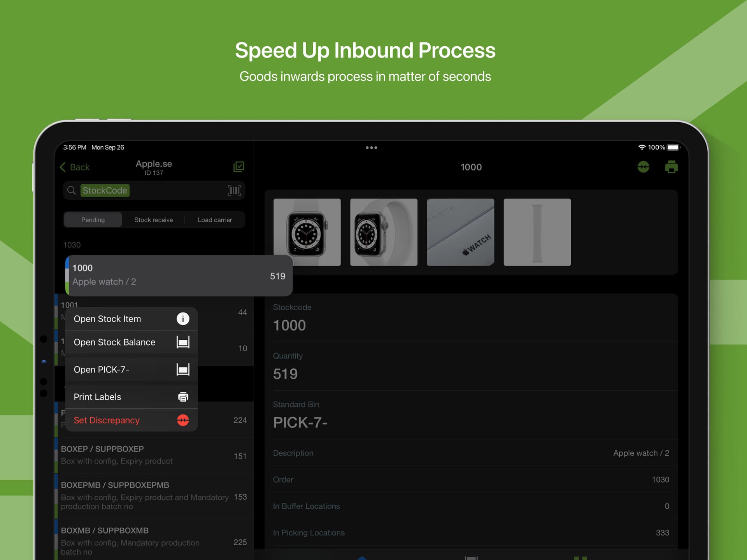
Task: Open the checklist icon beside Apple.se
Action: click(238, 167)
